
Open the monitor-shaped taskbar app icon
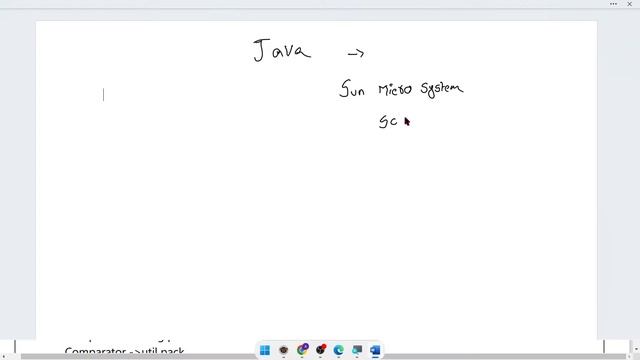coord(357,350)
